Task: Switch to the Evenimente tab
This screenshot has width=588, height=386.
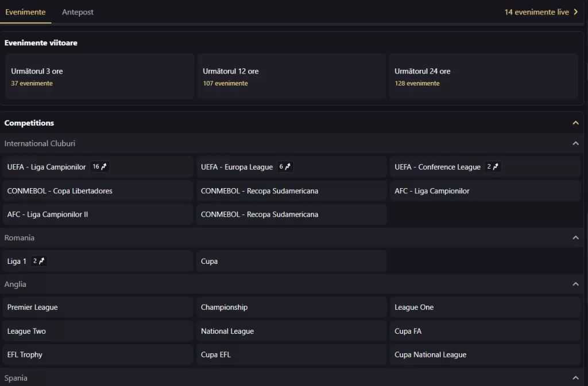Action: pyautogui.click(x=25, y=12)
